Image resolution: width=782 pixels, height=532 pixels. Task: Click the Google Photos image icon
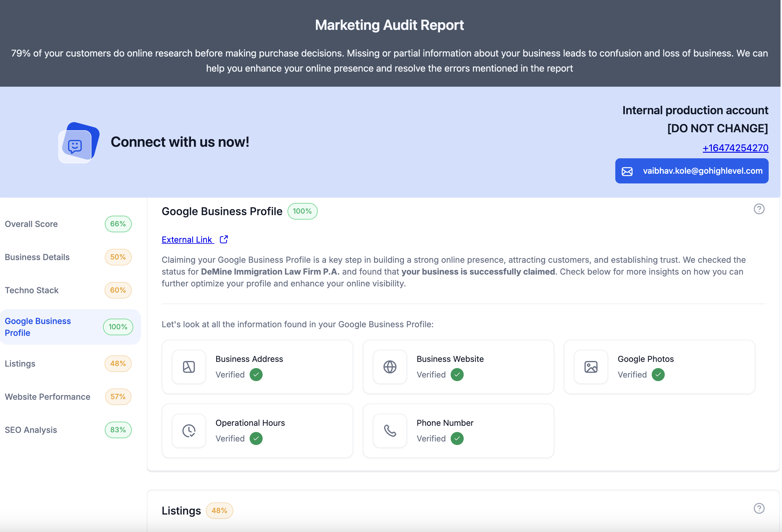pos(591,367)
